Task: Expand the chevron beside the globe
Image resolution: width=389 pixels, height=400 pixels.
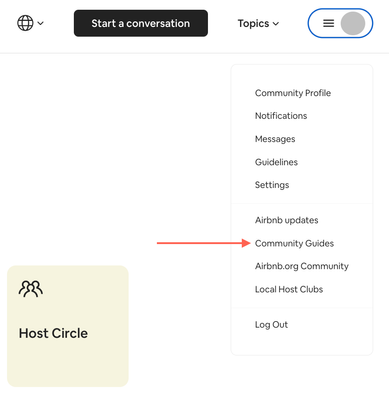Action: (x=41, y=23)
